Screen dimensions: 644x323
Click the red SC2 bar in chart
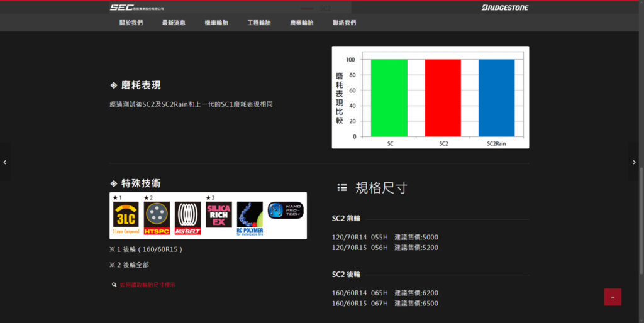click(x=443, y=98)
